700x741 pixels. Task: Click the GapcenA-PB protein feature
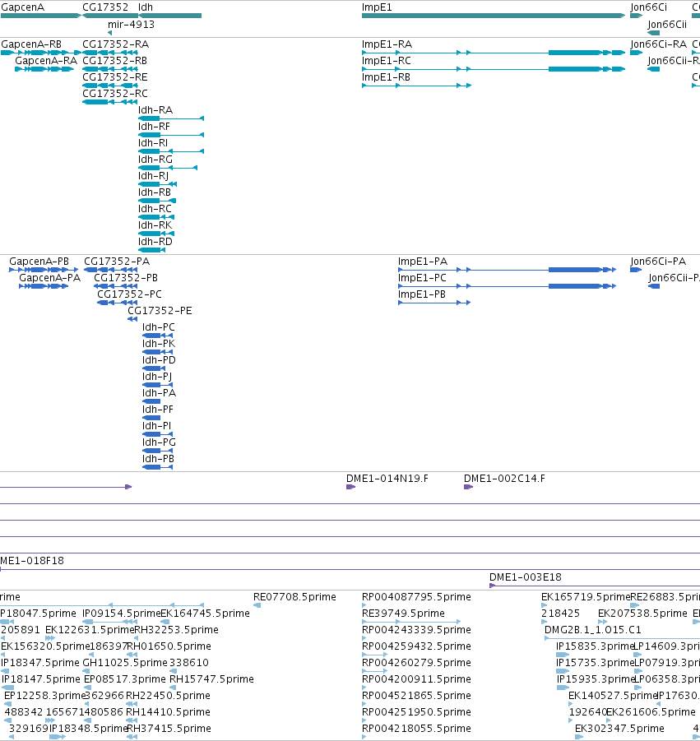click(44, 270)
